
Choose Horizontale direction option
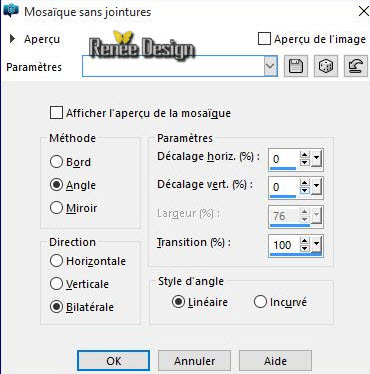click(56, 261)
